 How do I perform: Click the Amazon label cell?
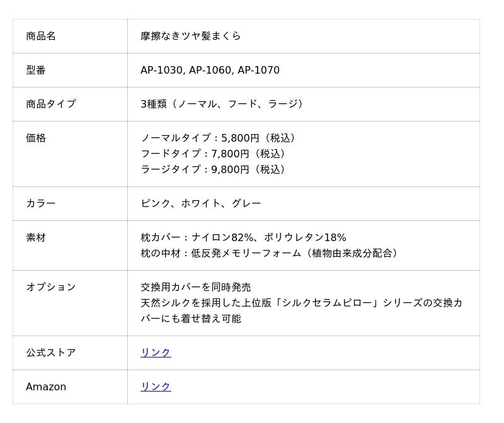[46, 386]
